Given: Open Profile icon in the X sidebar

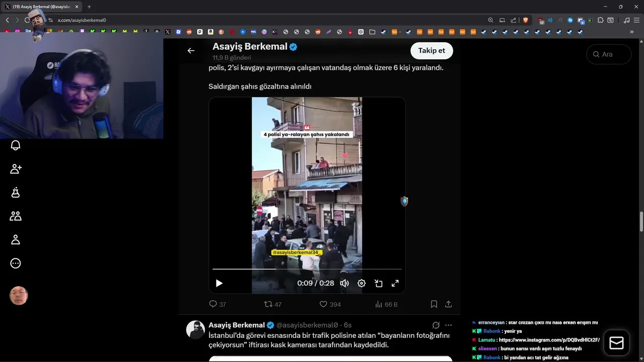Looking at the screenshot, I should (x=16, y=240).
